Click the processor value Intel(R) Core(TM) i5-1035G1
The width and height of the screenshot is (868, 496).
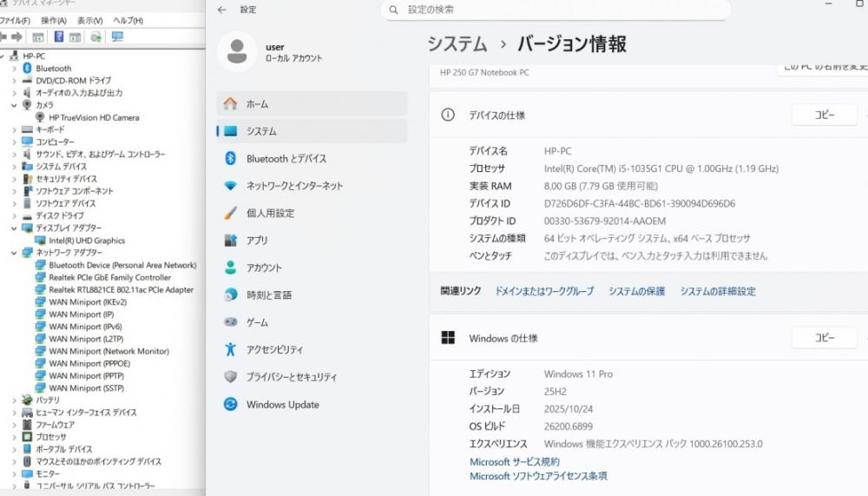(661, 169)
